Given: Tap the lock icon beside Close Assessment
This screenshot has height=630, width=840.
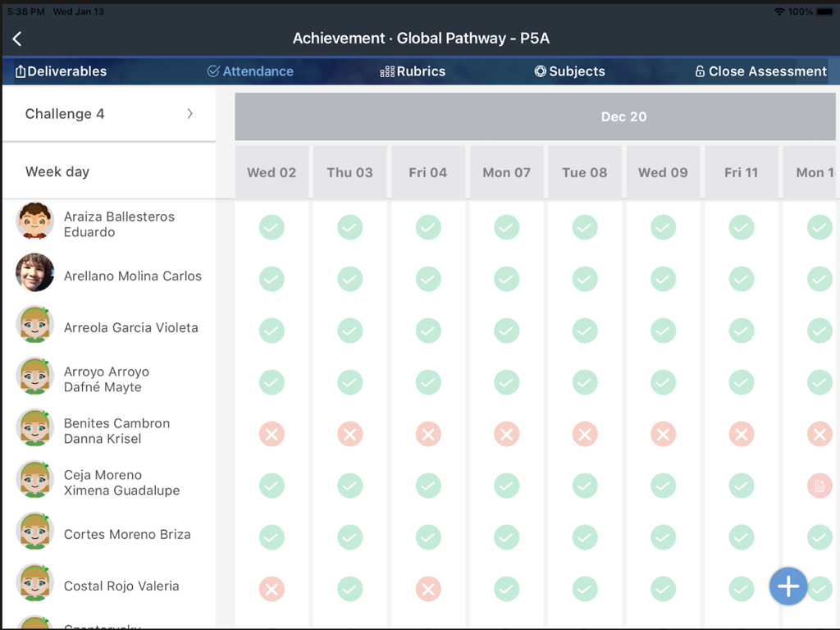Looking at the screenshot, I should tap(701, 71).
